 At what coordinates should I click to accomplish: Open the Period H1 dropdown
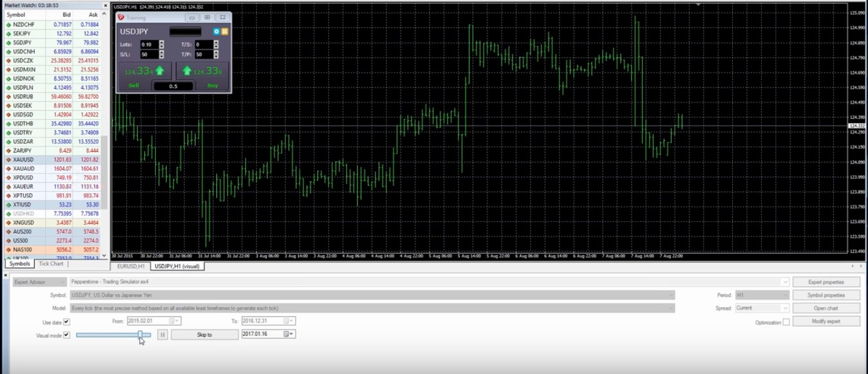(x=762, y=295)
